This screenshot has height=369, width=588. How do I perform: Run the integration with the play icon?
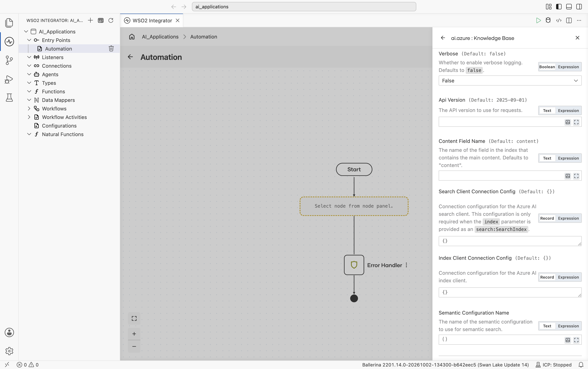pyautogui.click(x=538, y=20)
